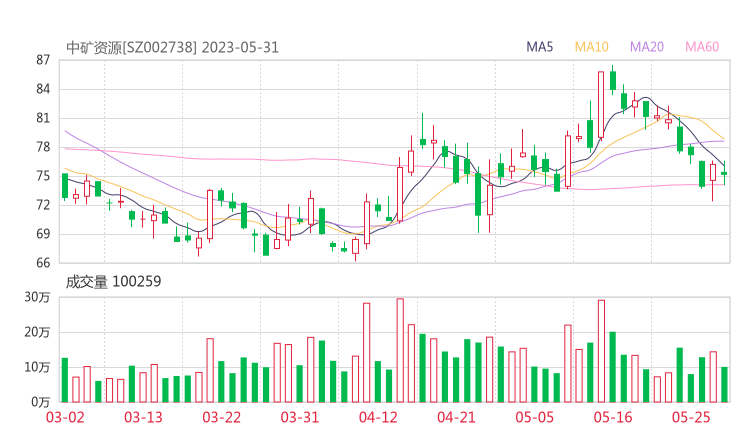This screenshot has height=440, width=740.
Task: Click the 05-16 date axis label
Action: pos(613,417)
